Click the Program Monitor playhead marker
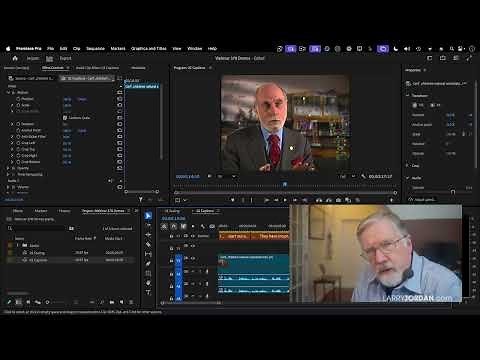 [x=285, y=184]
